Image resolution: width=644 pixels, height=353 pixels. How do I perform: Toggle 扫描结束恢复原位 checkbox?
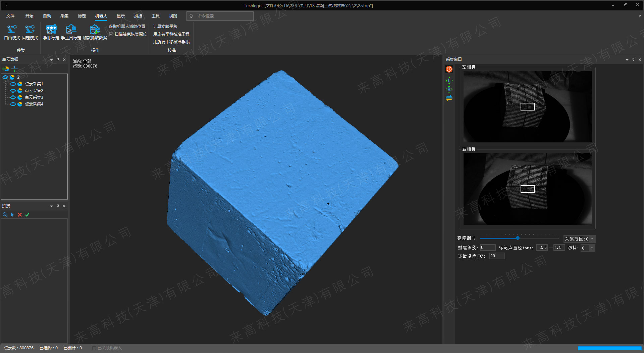[x=111, y=34]
